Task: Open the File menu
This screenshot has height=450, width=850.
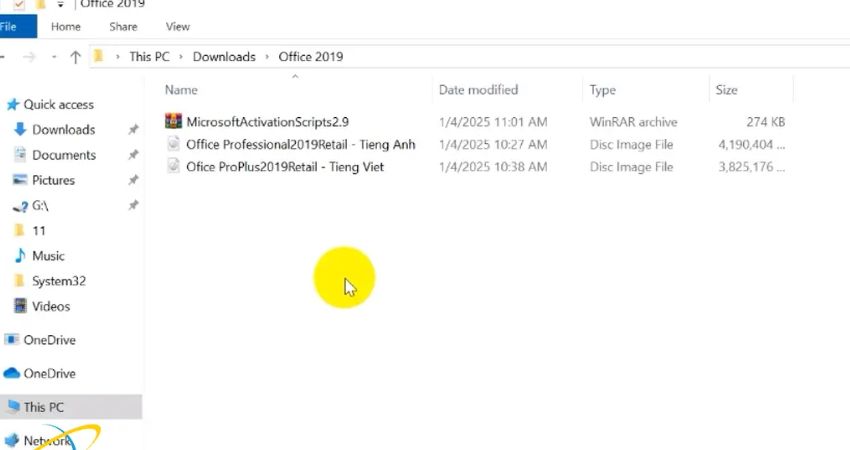Action: pos(10,26)
